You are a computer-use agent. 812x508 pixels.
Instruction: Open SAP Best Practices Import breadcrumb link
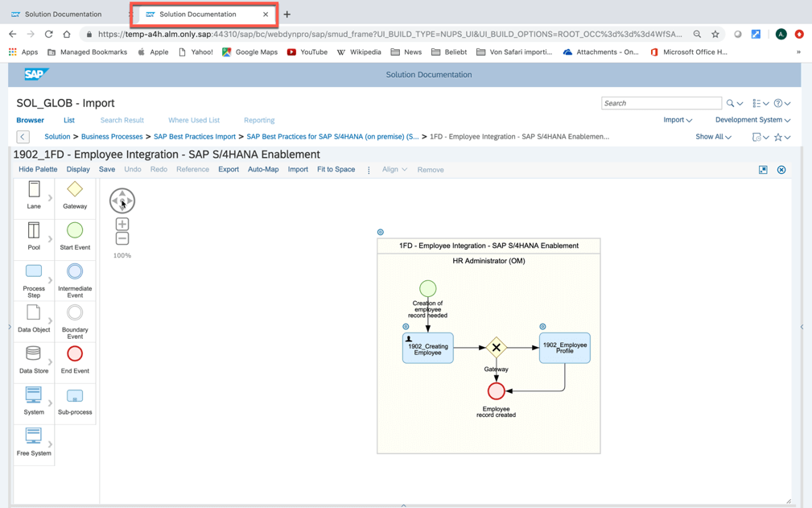[195, 137]
